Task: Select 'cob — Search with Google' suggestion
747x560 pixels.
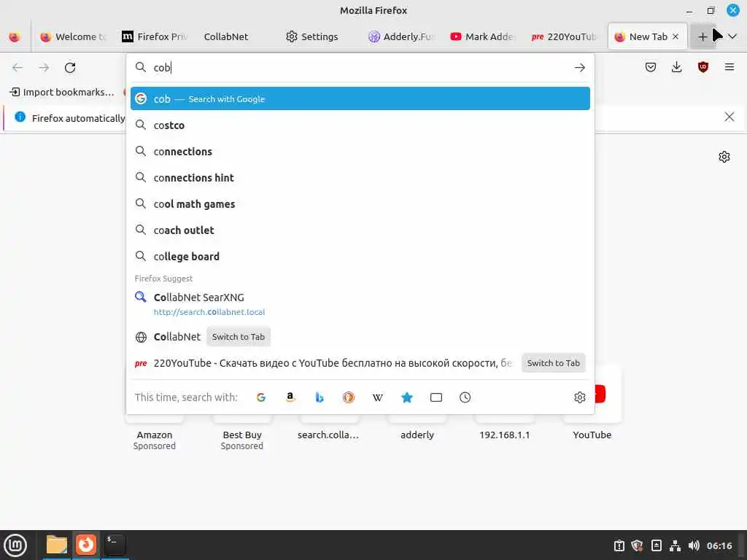Action: click(x=360, y=98)
